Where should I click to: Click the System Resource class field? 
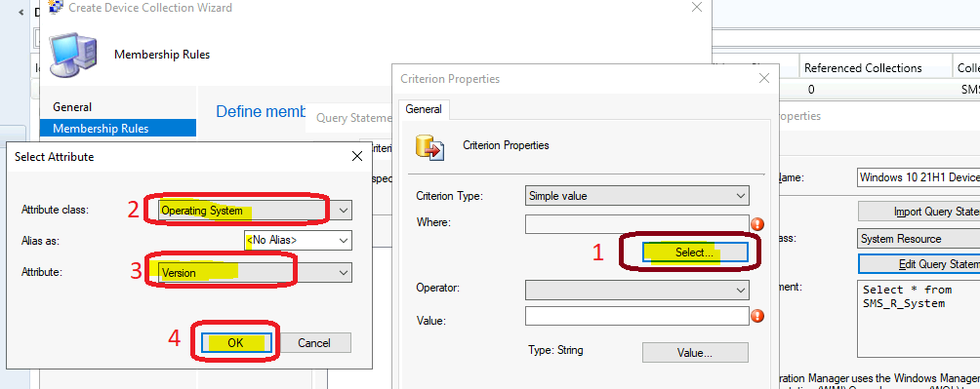pyautogui.click(x=919, y=239)
